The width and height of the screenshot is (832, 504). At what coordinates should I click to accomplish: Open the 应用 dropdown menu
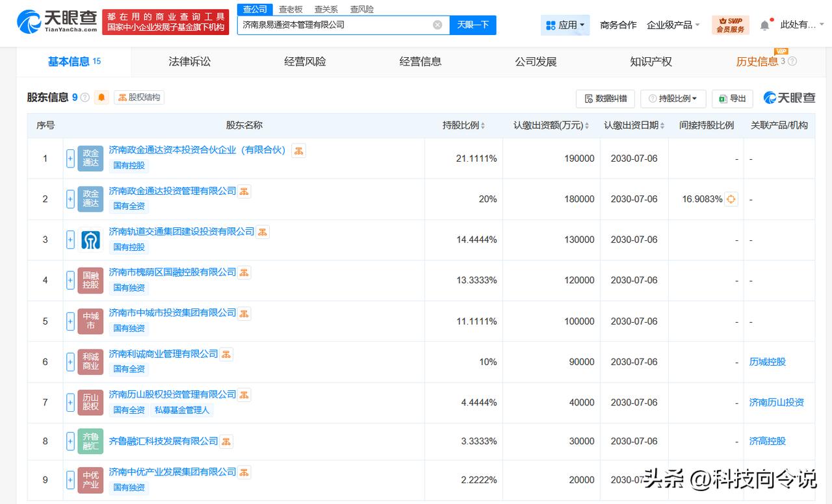click(x=565, y=25)
